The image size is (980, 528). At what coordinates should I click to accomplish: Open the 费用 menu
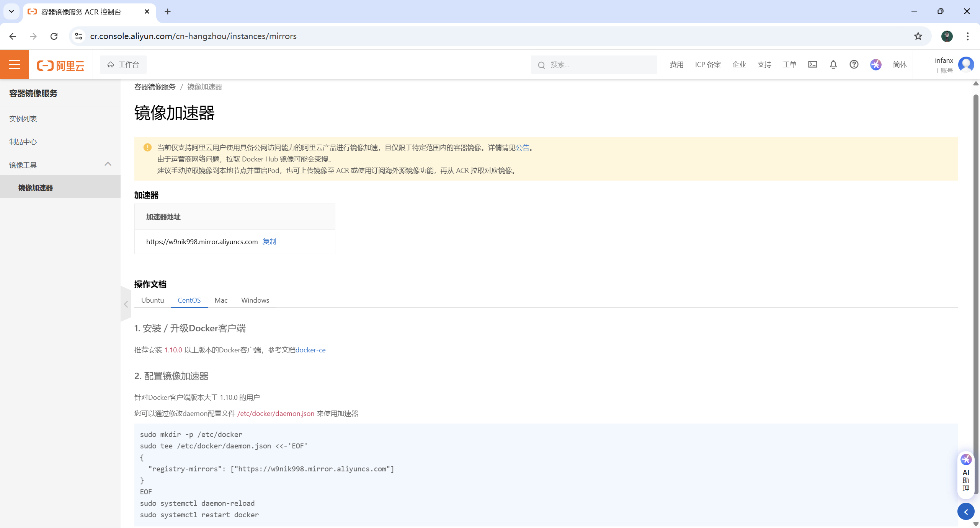(x=676, y=65)
